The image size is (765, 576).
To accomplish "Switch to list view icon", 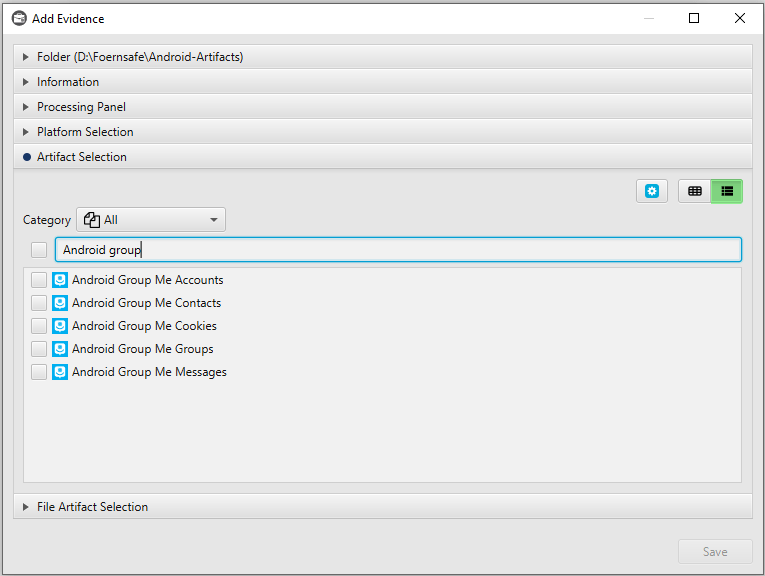I will (727, 191).
